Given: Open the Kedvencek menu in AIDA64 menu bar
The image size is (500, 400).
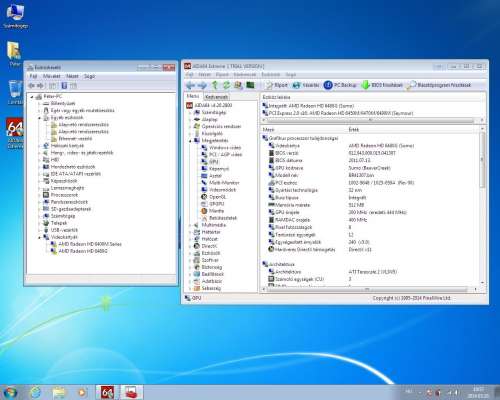Looking at the screenshot, I should click(245, 75).
